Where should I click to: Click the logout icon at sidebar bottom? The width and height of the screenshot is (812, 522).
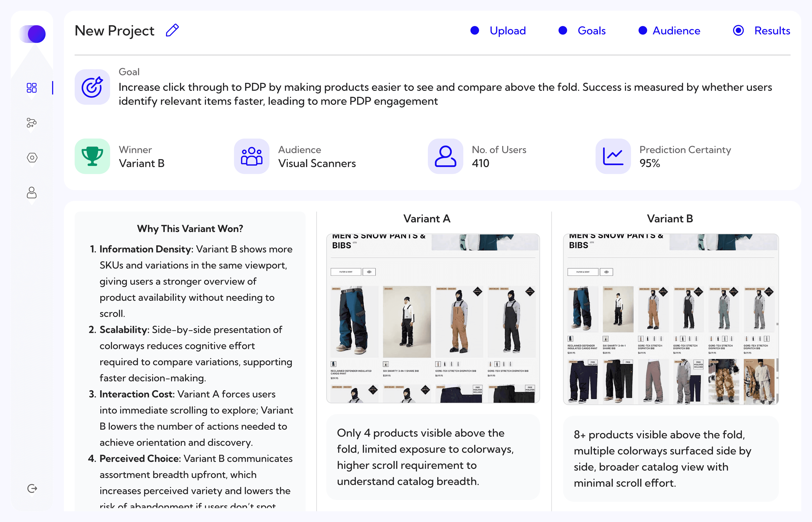pos(32,488)
